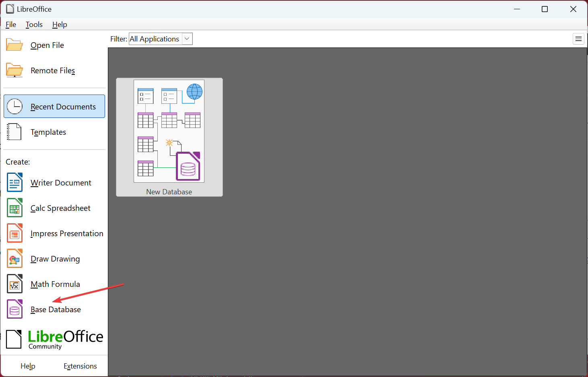Click the Help button at bottom left

pos(28,366)
